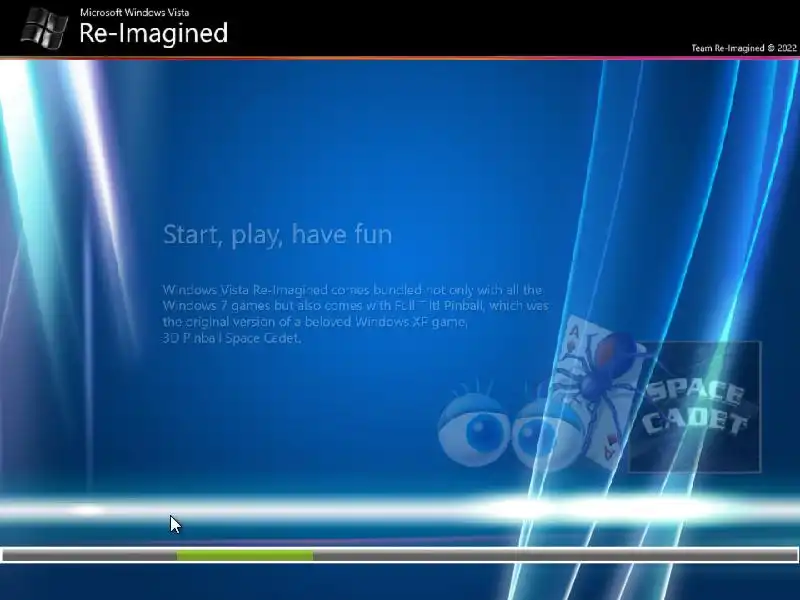Screen dimensions: 800x600
Task: Click the '3D Pinball Space Cadet' line
Action: (232, 338)
